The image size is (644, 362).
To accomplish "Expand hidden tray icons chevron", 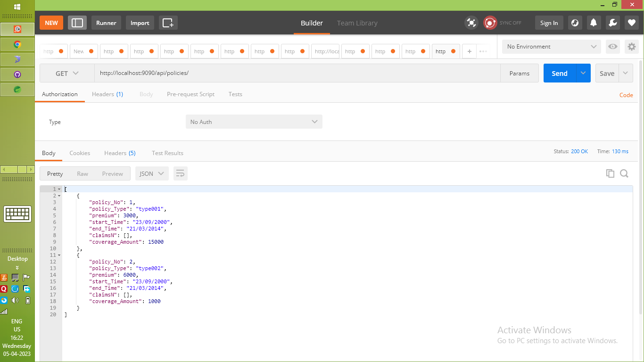I will [x=17, y=267].
